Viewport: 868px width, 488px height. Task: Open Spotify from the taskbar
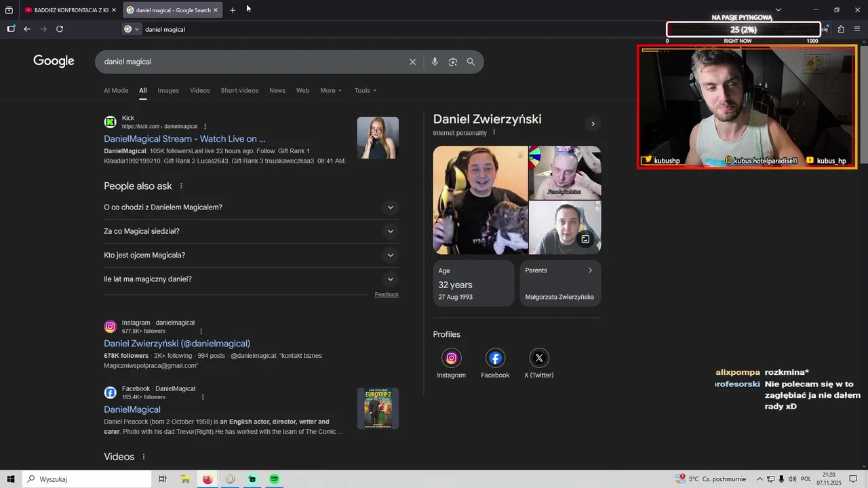[275, 479]
